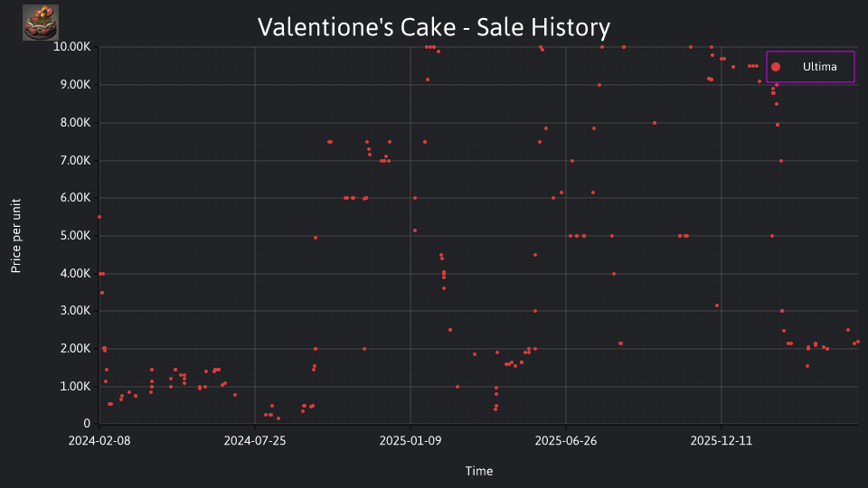868x488 pixels.
Task: Select the 2025-12-11 date axis label
Action: (x=722, y=440)
